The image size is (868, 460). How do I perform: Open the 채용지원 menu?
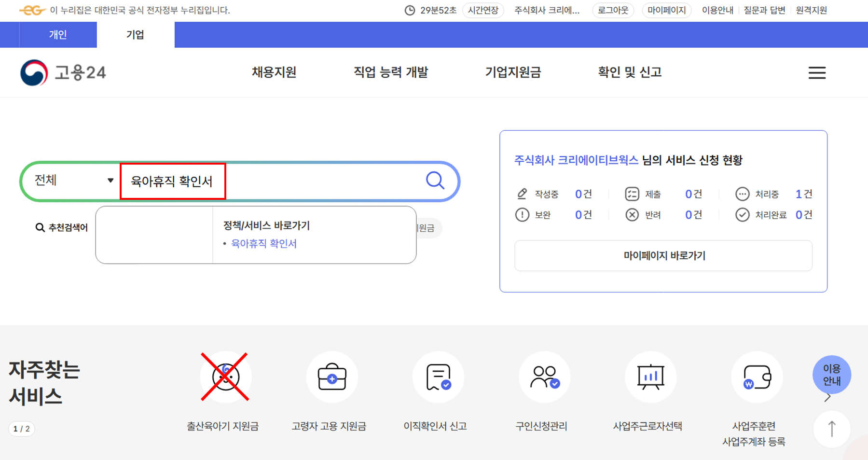(x=274, y=72)
